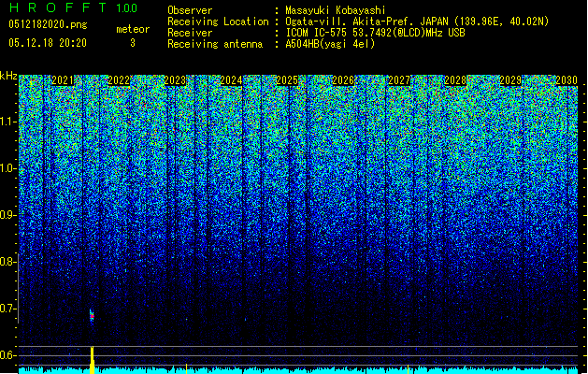Click the 0.9 frequency axis label
Image resolution: width=588 pixels, height=374 pixels.
point(7,215)
